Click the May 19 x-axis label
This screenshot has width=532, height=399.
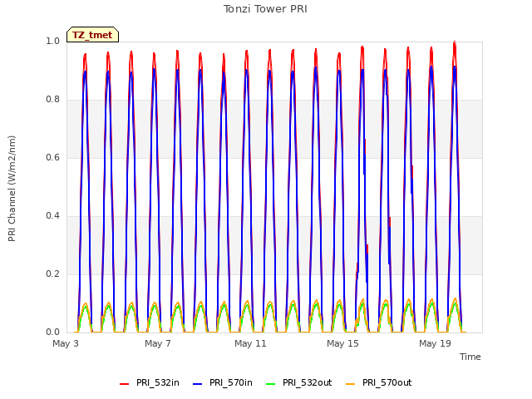point(435,343)
